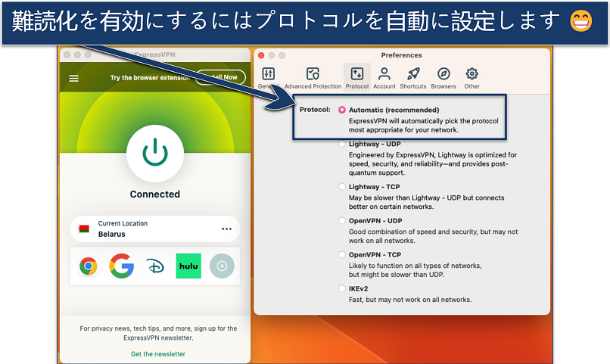Open the Chrome shortcut icon
The height and width of the screenshot is (364, 610).
pos(89,266)
